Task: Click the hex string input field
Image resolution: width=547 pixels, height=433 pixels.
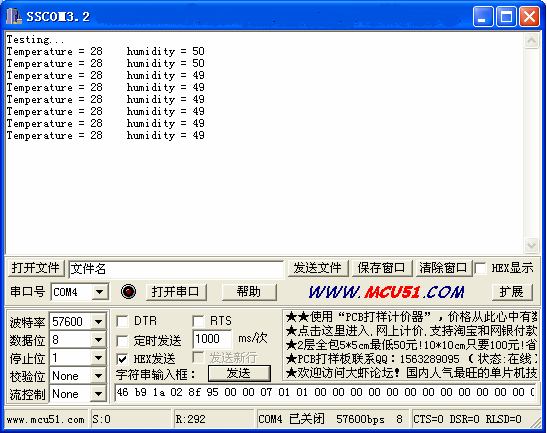Action: coord(325,393)
